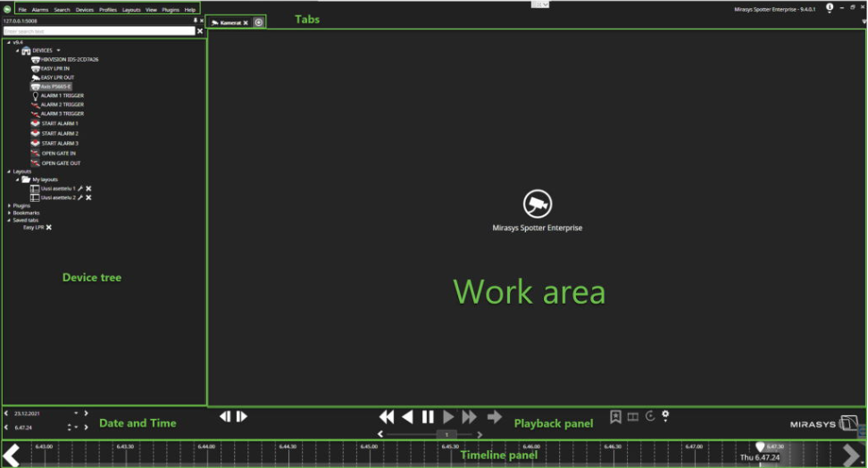Open the playback settings gear icon
Image resolution: width=868 pixels, height=468 pixels.
[x=665, y=416]
